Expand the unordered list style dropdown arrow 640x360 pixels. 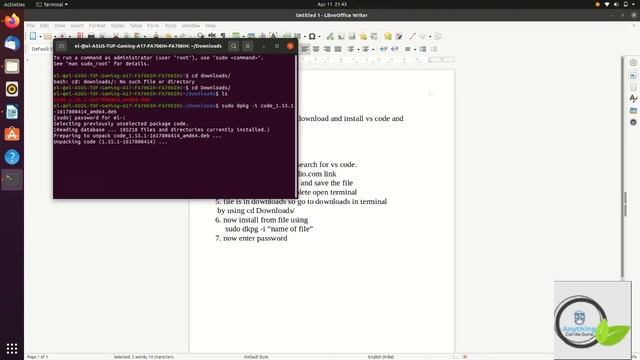pos(358,49)
